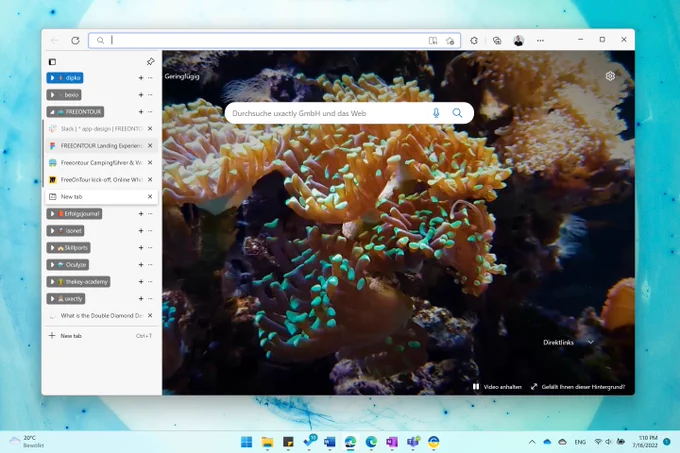Collapse the FREEONTOUR tab group
The height and width of the screenshot is (453, 680).
pos(52,112)
